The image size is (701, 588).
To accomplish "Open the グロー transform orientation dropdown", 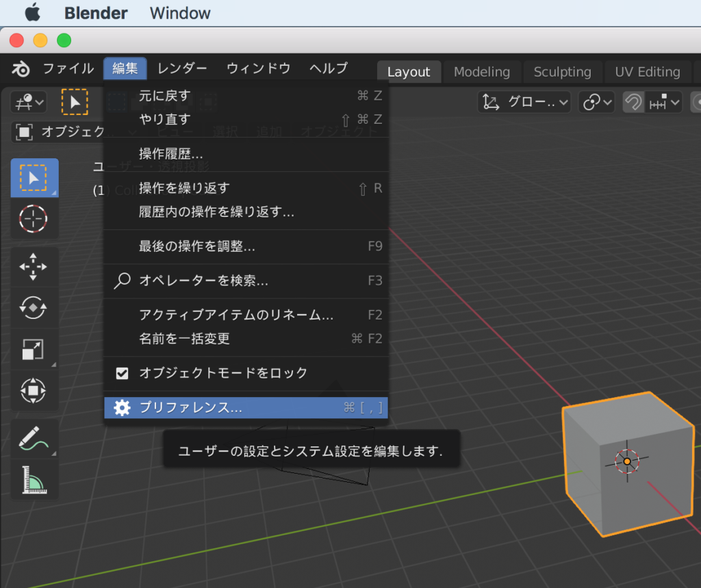I will tap(525, 103).
